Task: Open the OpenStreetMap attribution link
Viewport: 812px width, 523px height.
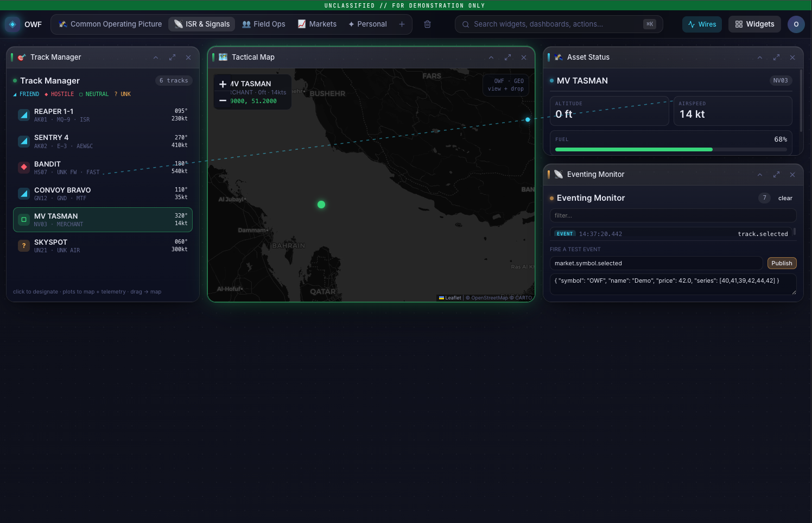Action: tap(489, 298)
